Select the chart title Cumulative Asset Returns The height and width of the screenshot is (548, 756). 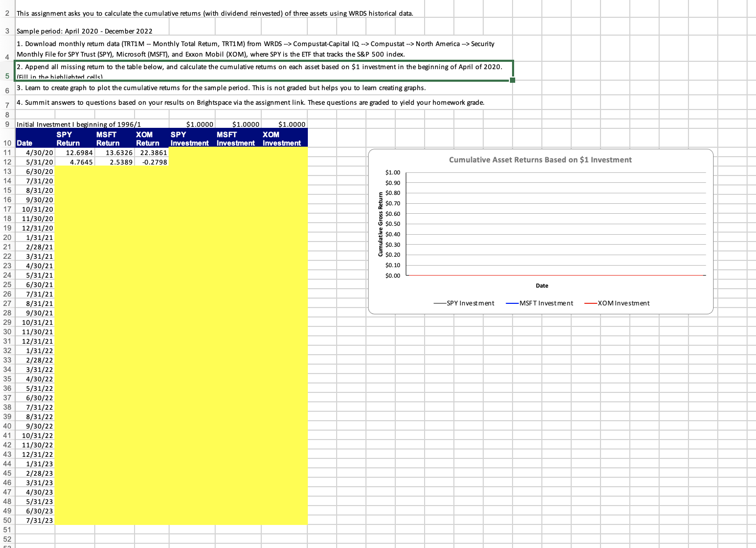pos(540,160)
